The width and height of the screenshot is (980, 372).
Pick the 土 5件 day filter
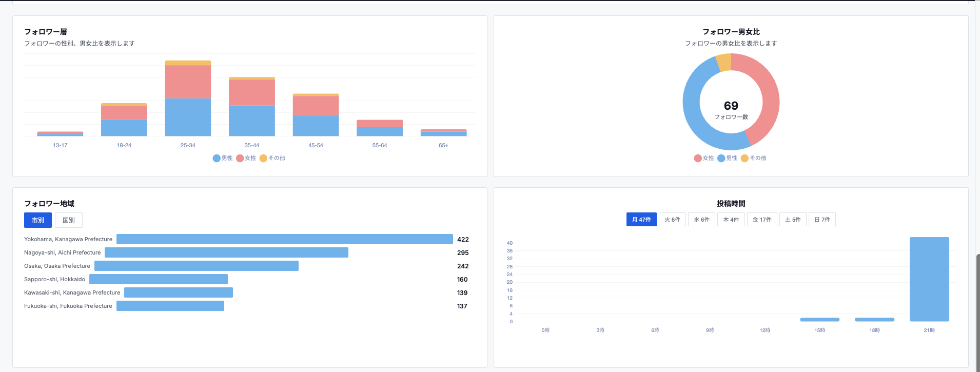click(x=793, y=220)
